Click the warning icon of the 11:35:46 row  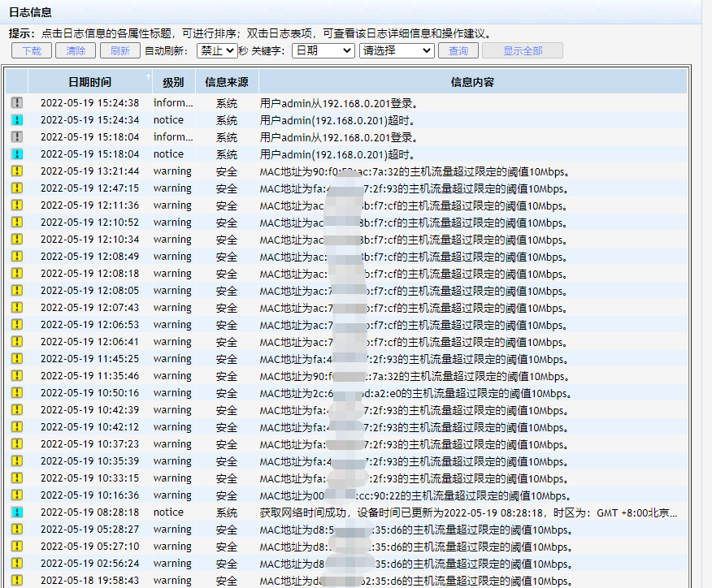[17, 376]
